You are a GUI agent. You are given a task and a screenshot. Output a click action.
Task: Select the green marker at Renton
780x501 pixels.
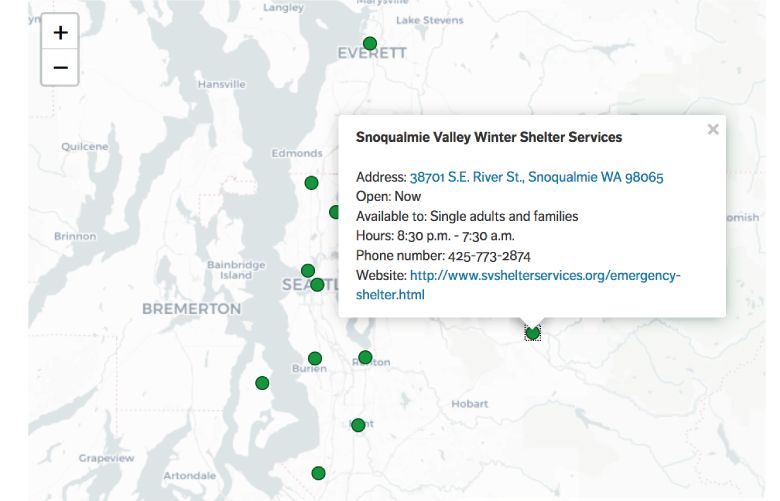[x=365, y=357]
